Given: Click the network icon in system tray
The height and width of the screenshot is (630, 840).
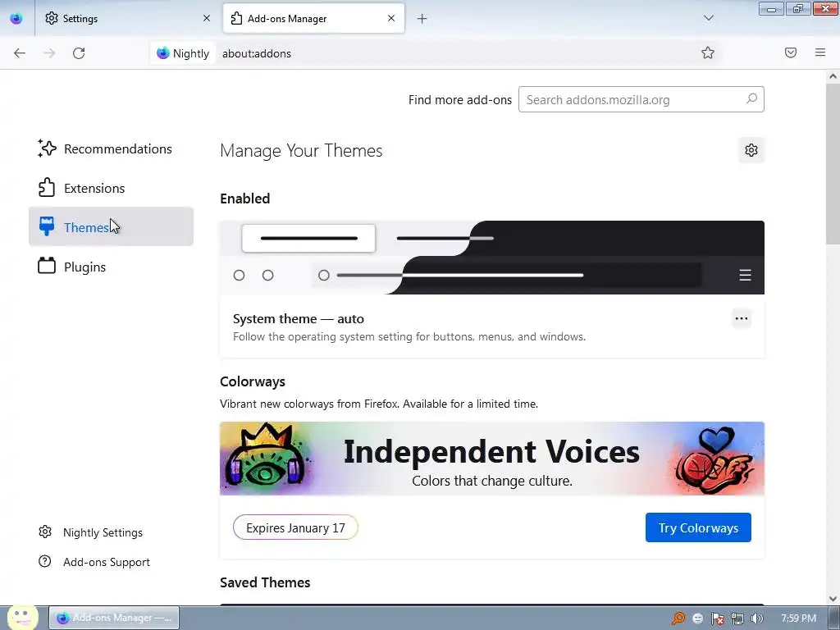Looking at the screenshot, I should coord(737,619).
